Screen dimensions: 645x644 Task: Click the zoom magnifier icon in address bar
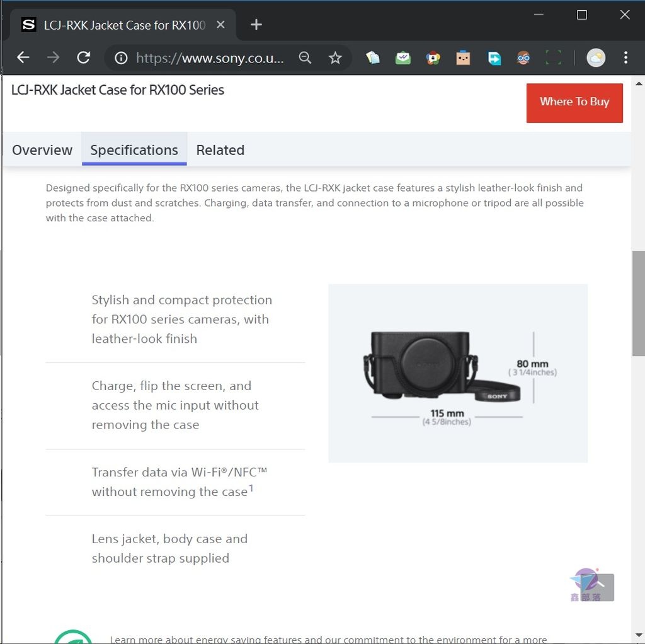tap(305, 58)
